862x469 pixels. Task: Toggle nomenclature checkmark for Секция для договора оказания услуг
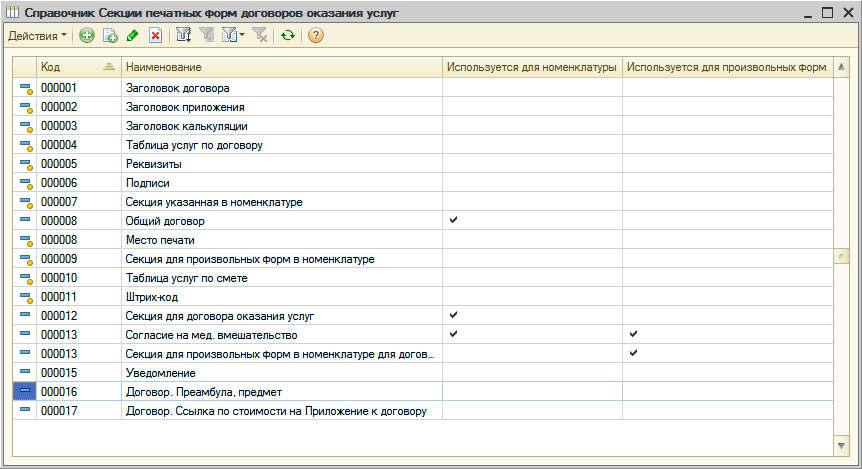coord(454,315)
